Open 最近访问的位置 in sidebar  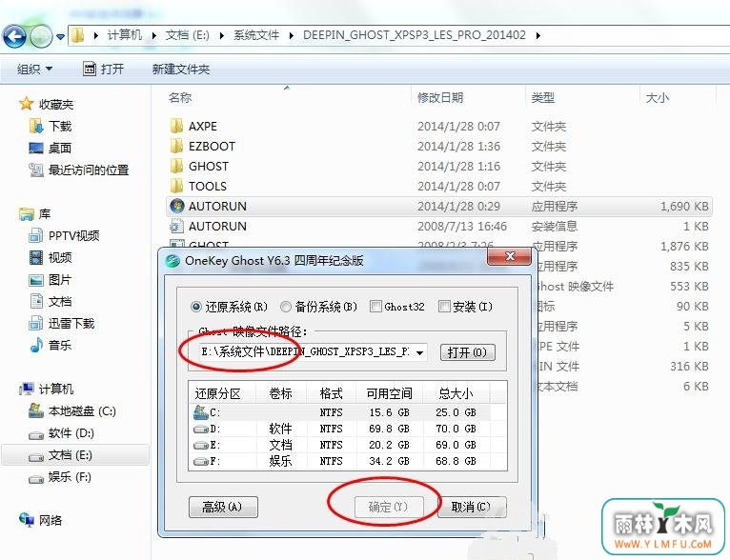click(79, 170)
